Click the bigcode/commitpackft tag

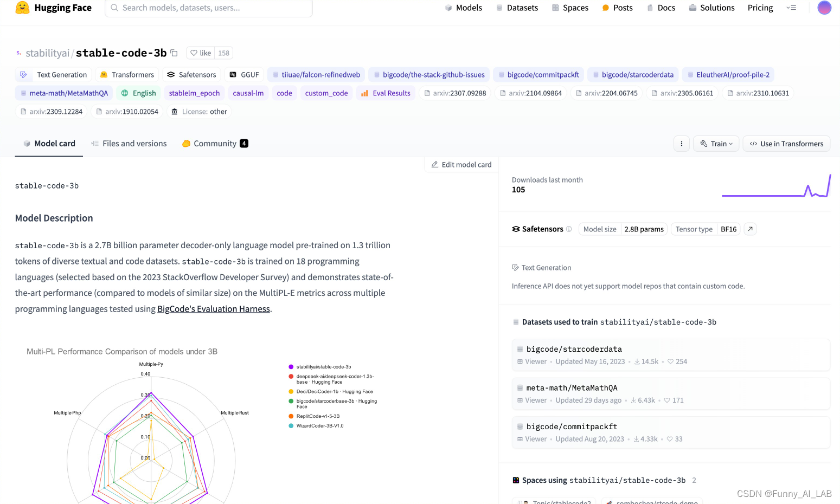pos(538,75)
